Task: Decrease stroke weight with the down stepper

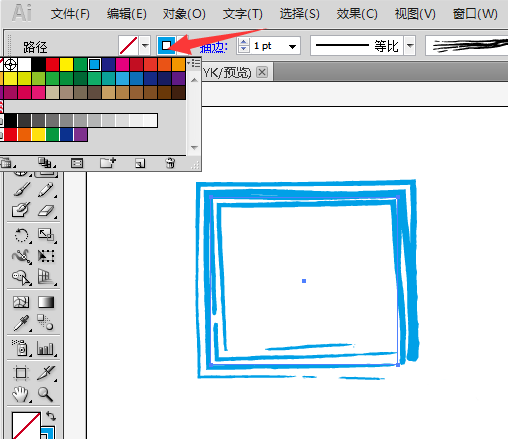Action: [244, 49]
